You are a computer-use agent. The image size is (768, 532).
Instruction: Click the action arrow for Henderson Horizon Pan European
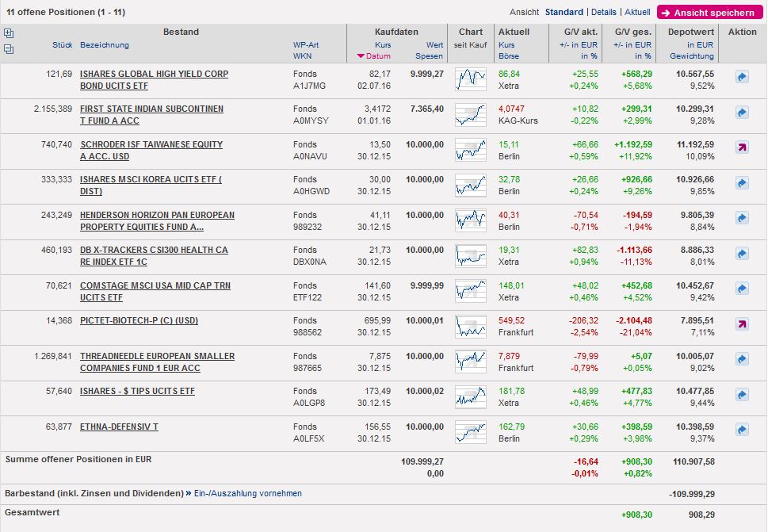coord(742,218)
